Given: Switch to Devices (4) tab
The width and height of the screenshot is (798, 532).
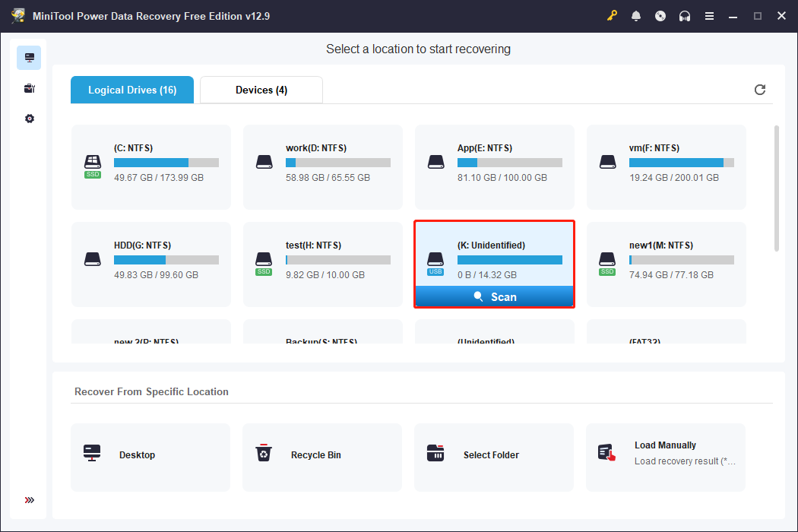Looking at the screenshot, I should coord(261,90).
